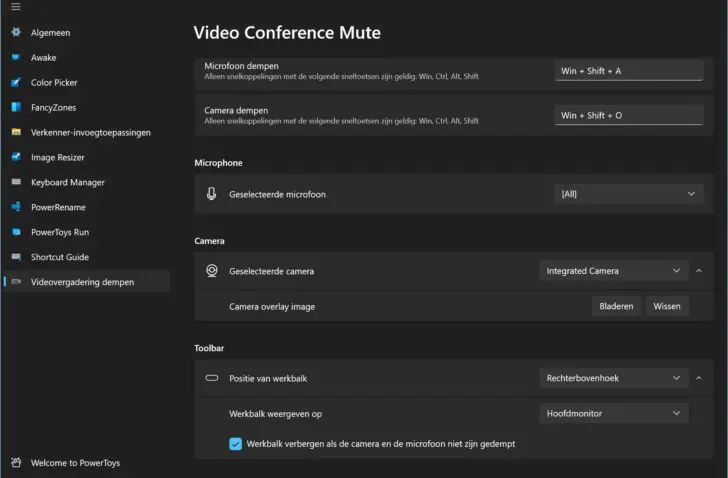This screenshot has width=728, height=478.
Task: Open the Integrated Camera dropdown
Action: click(614, 271)
